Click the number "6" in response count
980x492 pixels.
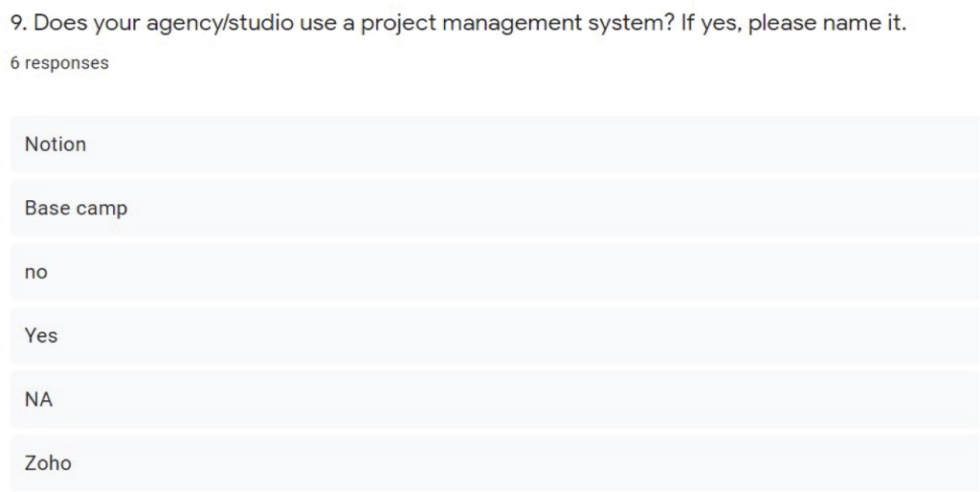pos(14,63)
